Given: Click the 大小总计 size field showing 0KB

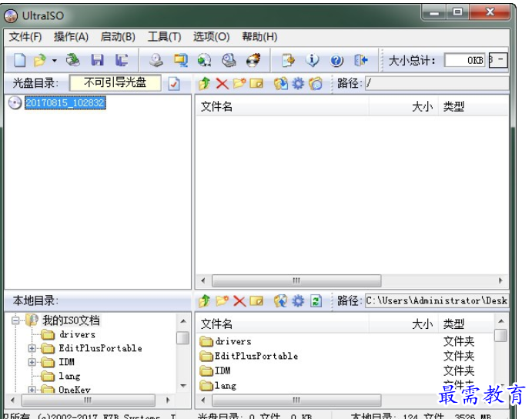Looking at the screenshot, I should pos(464,60).
